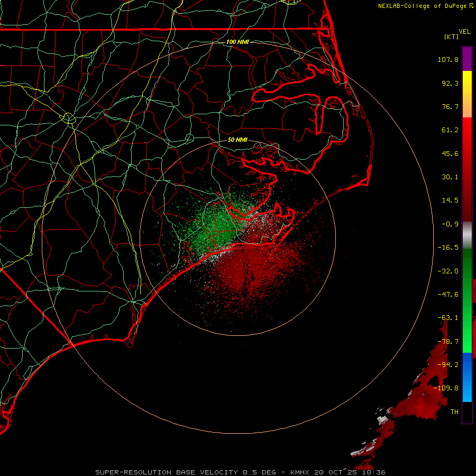Select the 61.2 scale value
The image size is (476, 476).
tap(450, 130)
